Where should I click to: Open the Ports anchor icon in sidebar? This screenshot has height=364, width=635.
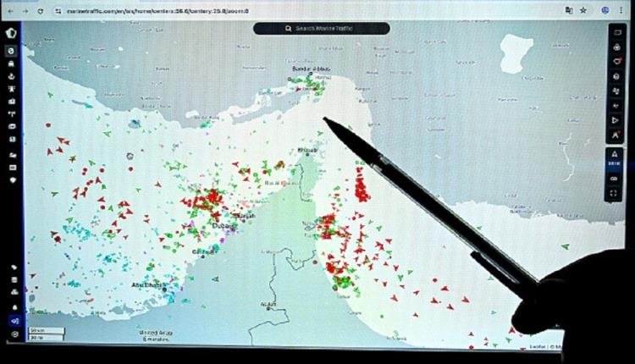click(12, 75)
